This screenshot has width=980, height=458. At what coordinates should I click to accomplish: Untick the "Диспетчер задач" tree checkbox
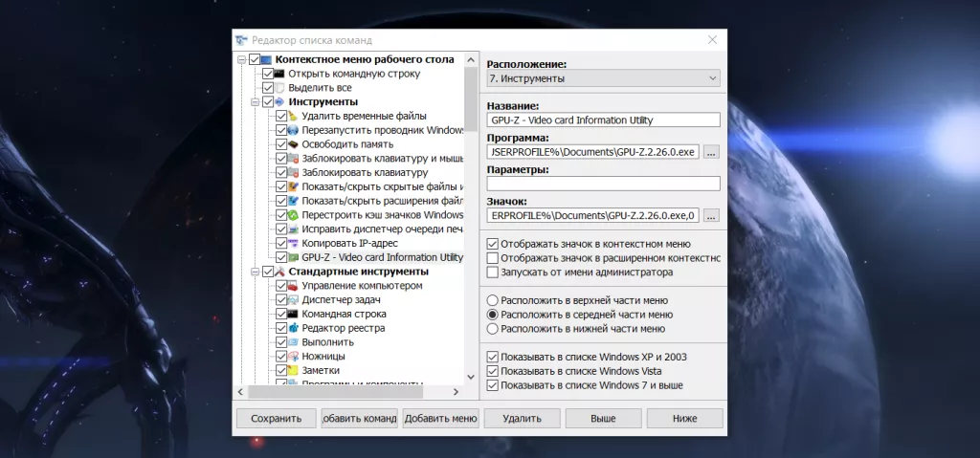pos(281,299)
